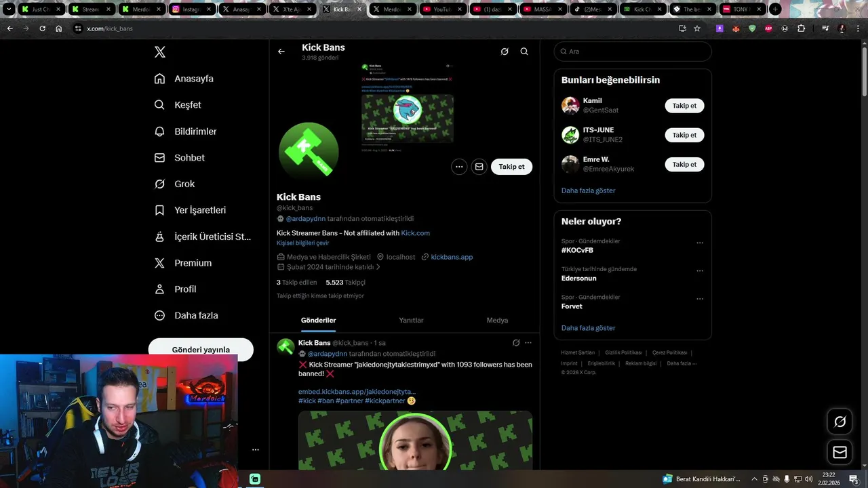Open the three-dot menu on the jakiedonejtytakiestrimyxd post
Image resolution: width=868 pixels, height=488 pixels.
[528, 343]
